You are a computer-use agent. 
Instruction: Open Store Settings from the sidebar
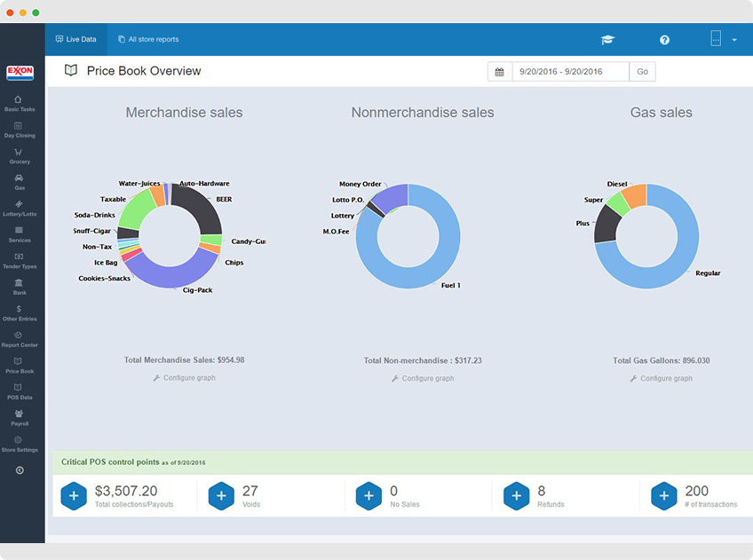click(x=20, y=445)
